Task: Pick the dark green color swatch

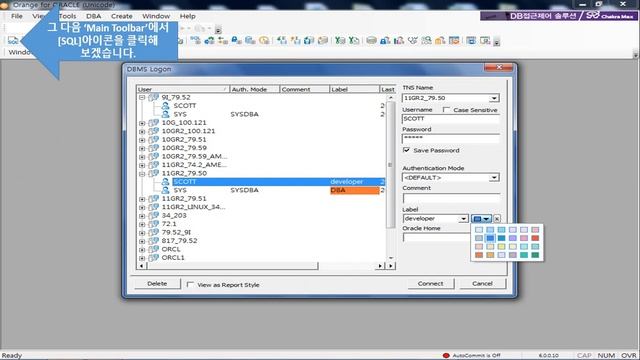Action: click(x=535, y=255)
